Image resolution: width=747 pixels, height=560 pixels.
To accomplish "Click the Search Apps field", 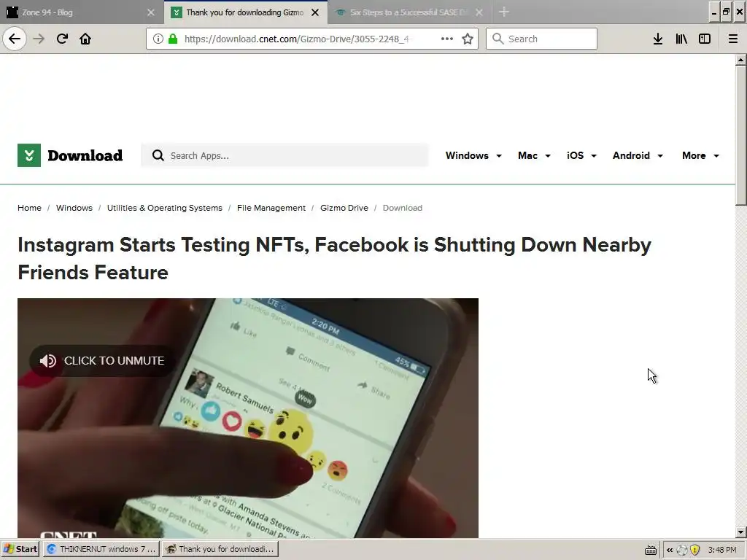I will (285, 155).
